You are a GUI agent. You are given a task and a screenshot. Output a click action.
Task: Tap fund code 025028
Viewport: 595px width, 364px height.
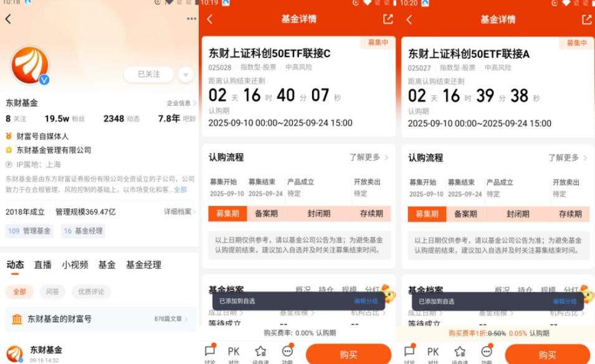point(220,67)
